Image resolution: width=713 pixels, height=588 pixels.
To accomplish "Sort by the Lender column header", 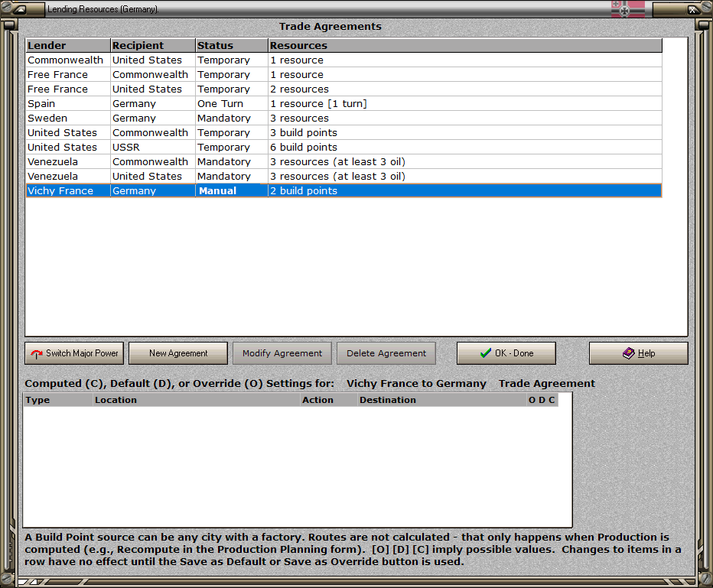I will click(68, 45).
